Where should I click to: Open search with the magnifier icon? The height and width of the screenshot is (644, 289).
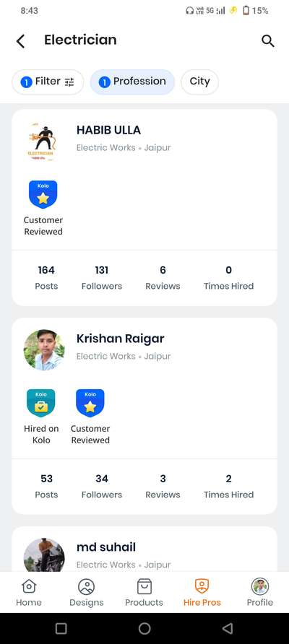point(267,40)
